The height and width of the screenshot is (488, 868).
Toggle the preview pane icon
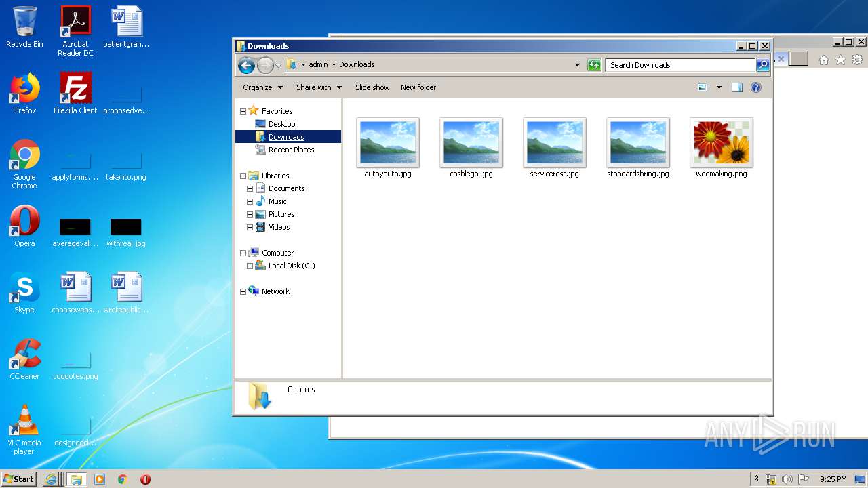click(737, 87)
